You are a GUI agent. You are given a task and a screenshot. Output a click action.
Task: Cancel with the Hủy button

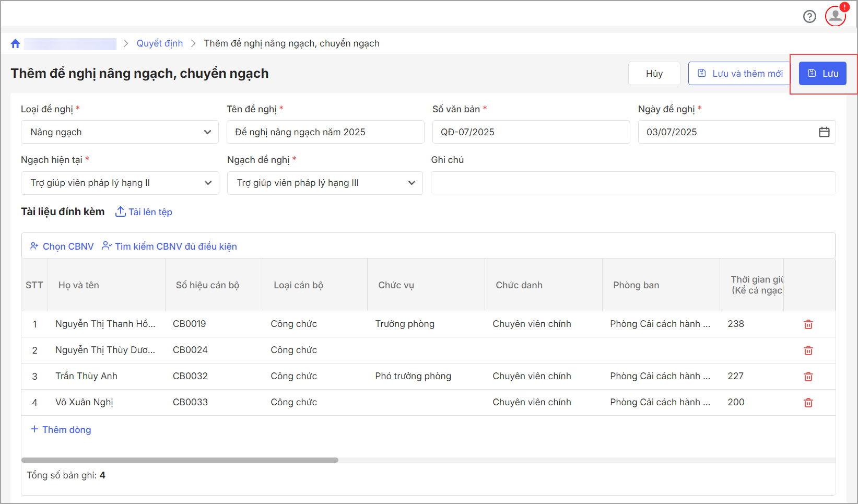click(x=654, y=74)
